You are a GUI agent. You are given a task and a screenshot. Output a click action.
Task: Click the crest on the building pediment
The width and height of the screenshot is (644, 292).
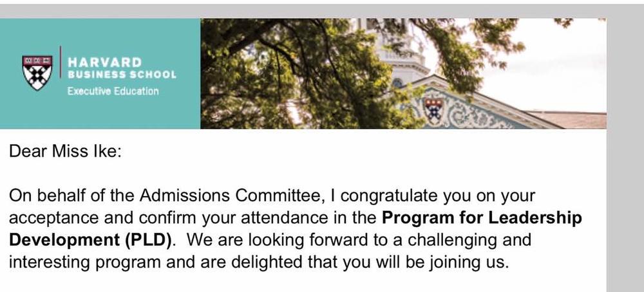click(x=433, y=109)
